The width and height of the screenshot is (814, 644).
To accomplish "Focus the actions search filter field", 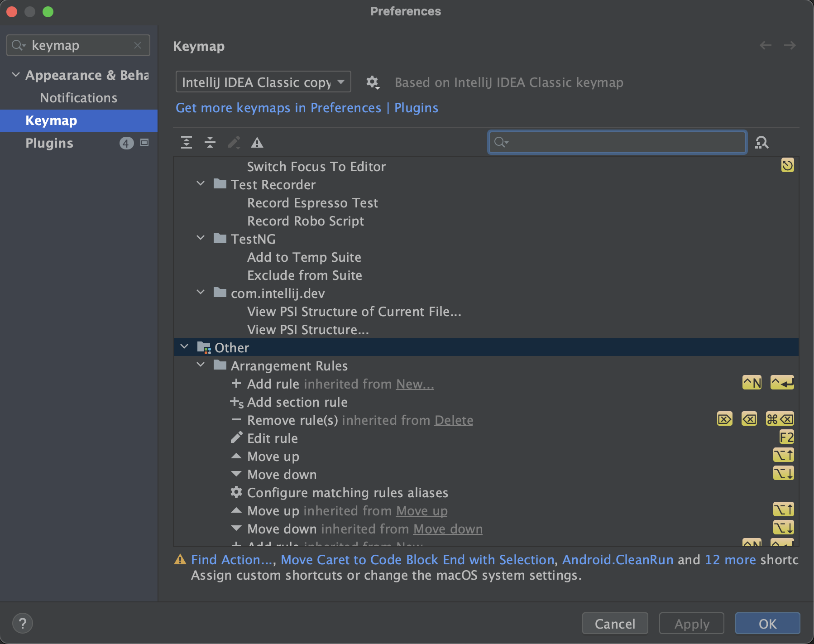I will pos(617,143).
